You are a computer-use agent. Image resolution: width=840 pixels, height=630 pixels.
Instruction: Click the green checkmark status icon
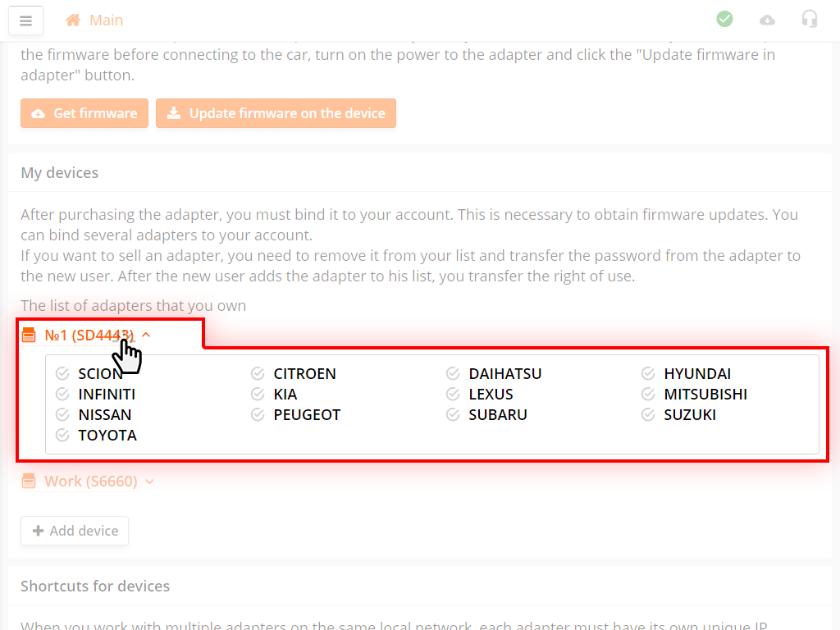pyautogui.click(x=724, y=19)
